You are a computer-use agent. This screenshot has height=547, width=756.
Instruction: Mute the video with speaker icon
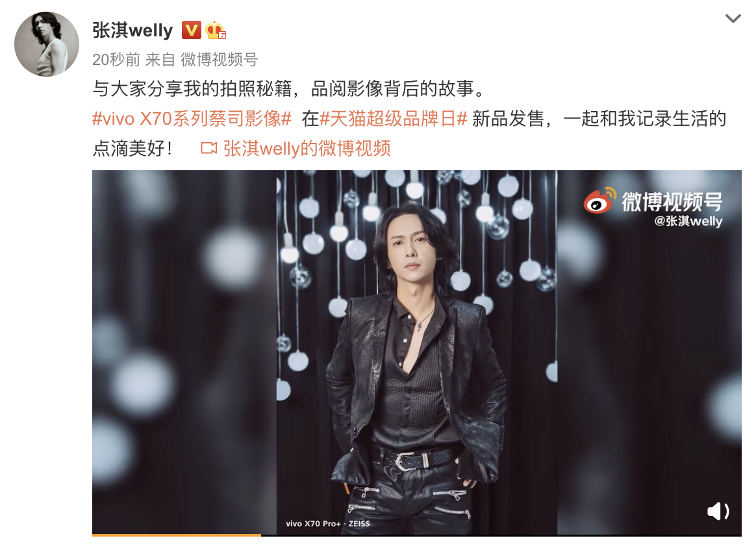718,511
